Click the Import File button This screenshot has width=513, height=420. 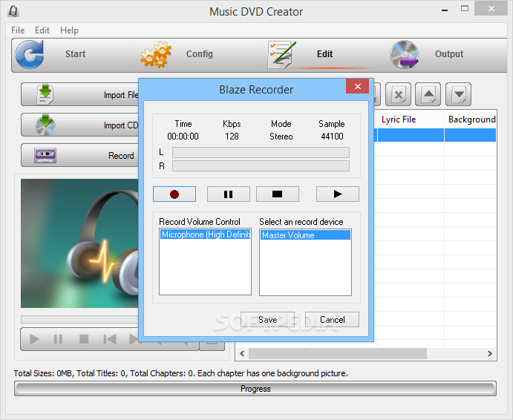point(80,94)
